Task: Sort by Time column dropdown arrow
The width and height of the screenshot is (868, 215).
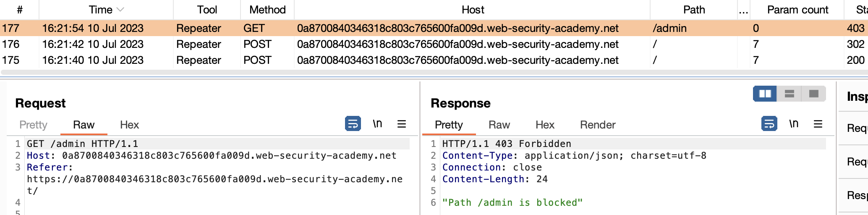Action: pyautogui.click(x=120, y=10)
